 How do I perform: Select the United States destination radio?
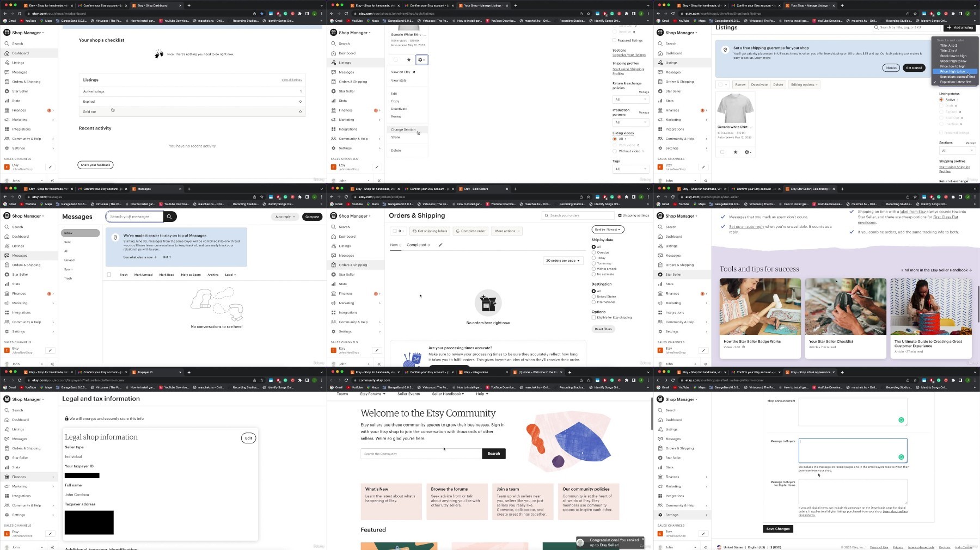point(593,296)
